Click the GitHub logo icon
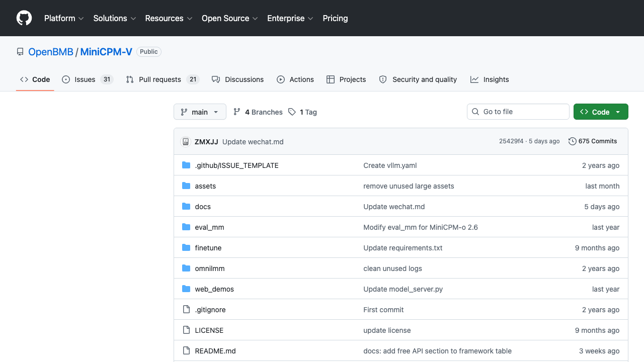This screenshot has height=362, width=644. coord(24,18)
